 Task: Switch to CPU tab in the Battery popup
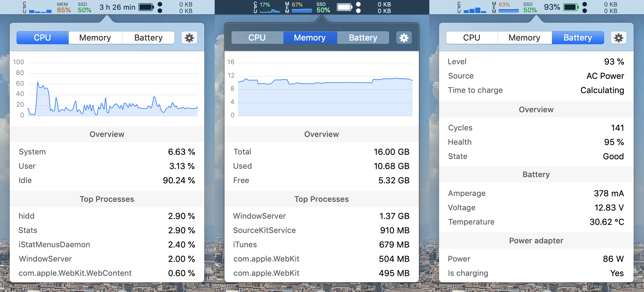[x=471, y=38]
